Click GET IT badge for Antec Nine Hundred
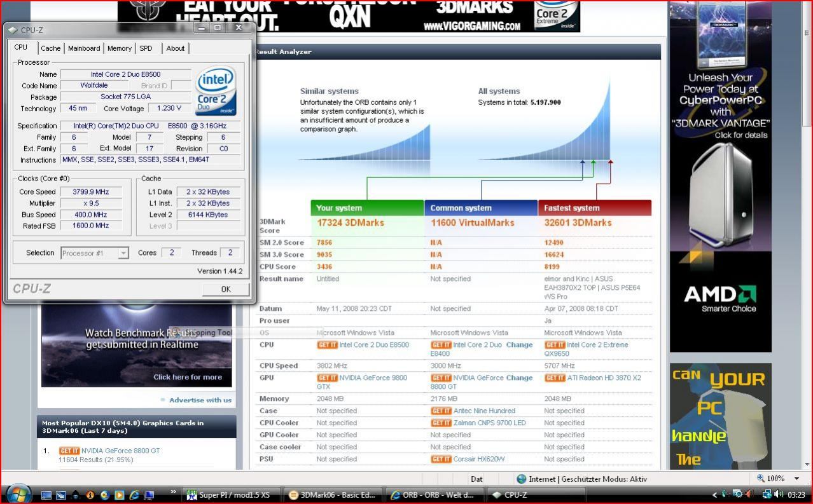Image resolution: width=813 pixels, height=504 pixels. 441,411
